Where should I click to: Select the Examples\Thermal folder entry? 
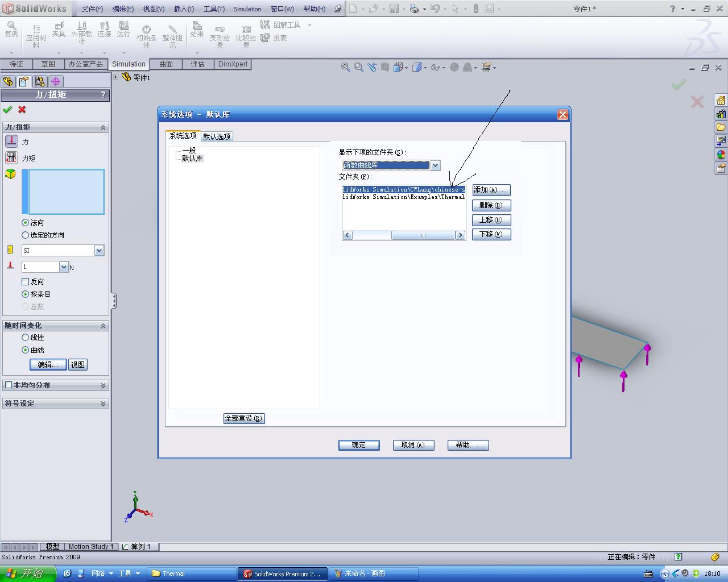tap(403, 197)
